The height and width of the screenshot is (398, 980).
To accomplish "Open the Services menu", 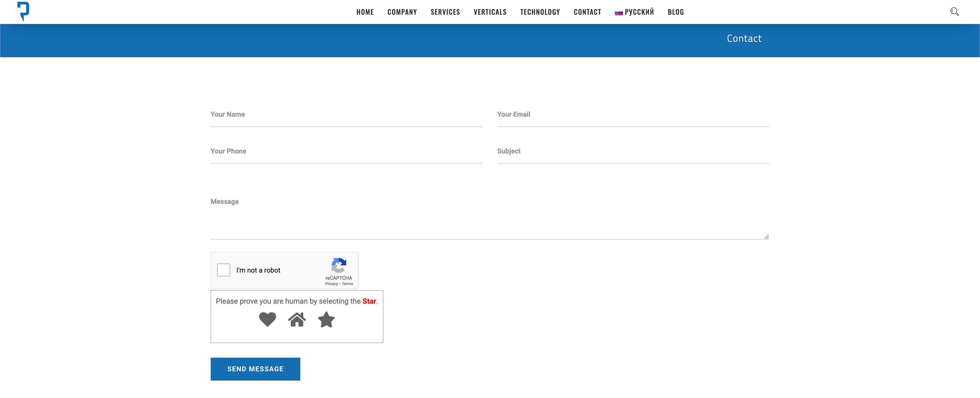I will pos(445,12).
